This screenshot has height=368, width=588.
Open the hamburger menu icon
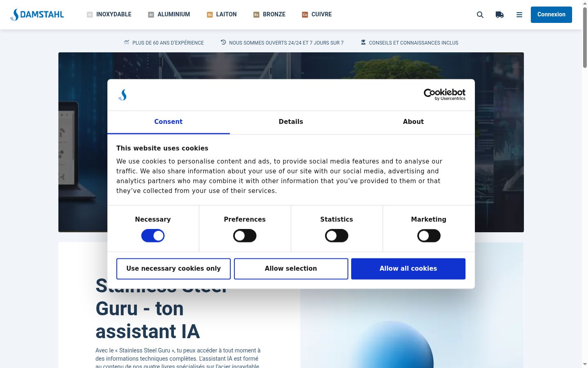click(x=519, y=15)
